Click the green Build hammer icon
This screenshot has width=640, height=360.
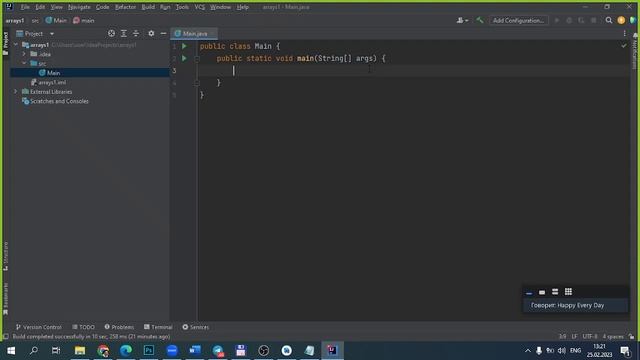[x=480, y=20]
